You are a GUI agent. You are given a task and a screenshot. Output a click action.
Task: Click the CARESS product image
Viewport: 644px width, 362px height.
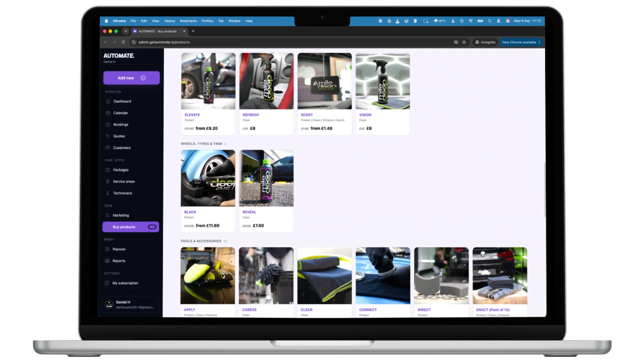(x=266, y=276)
